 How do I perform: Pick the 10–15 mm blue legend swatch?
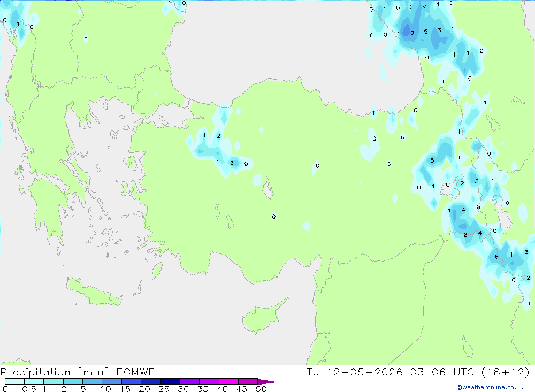112,381
